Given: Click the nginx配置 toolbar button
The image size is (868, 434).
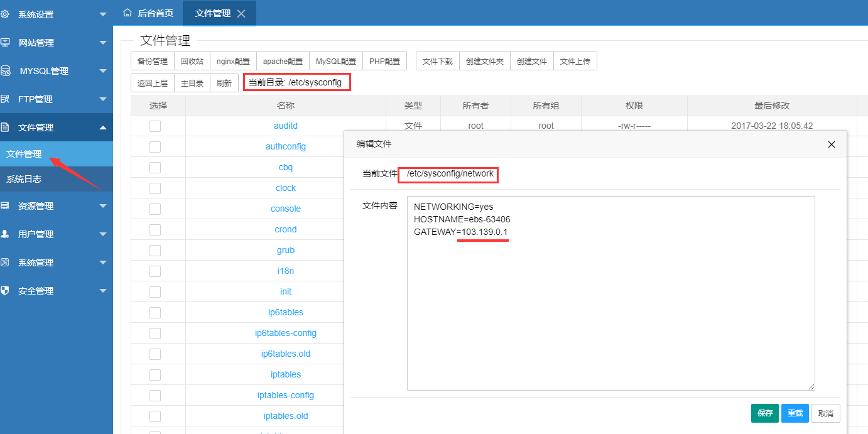Looking at the screenshot, I should (x=233, y=62).
